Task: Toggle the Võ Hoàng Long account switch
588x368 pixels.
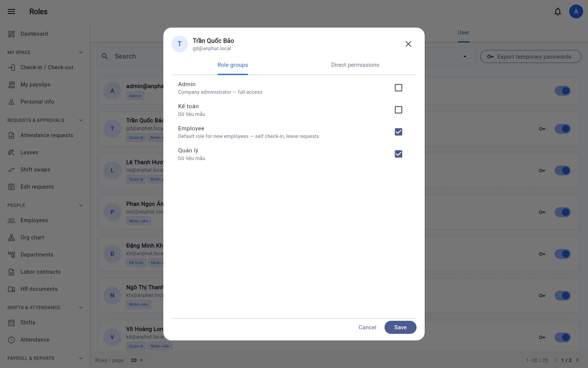Action: point(562,337)
